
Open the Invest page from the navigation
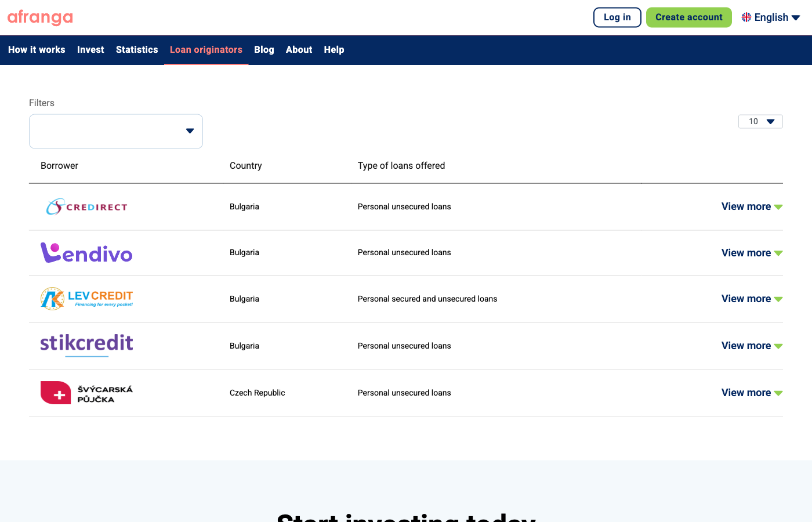click(x=90, y=50)
